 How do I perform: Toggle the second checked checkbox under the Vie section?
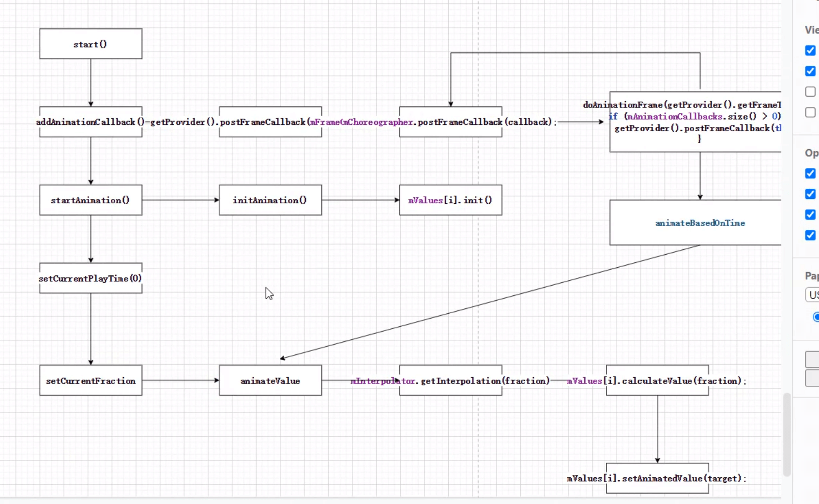point(810,71)
